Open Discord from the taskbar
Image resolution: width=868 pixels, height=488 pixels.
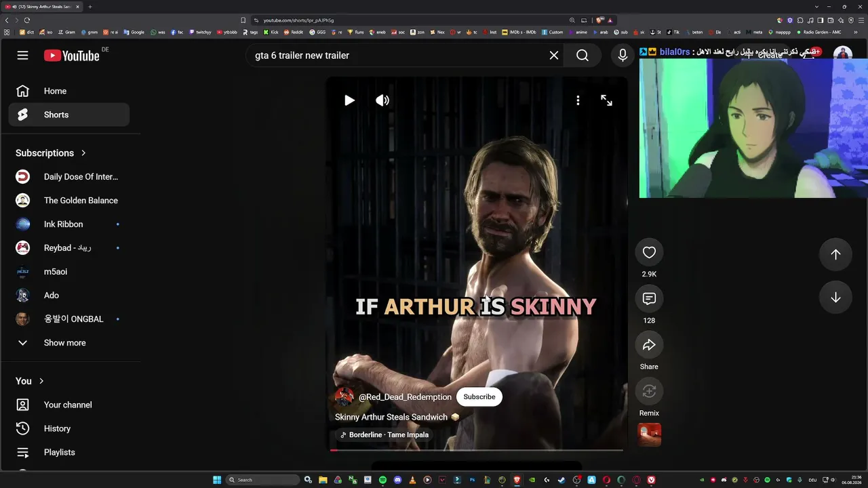pyautogui.click(x=397, y=480)
